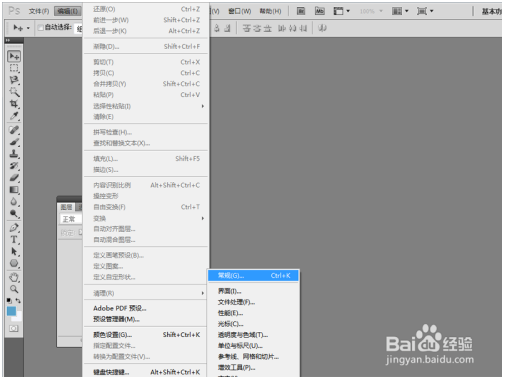The height and width of the screenshot is (380, 505).
Task: Expand the 100% zoom level dropdown
Action: (371, 11)
